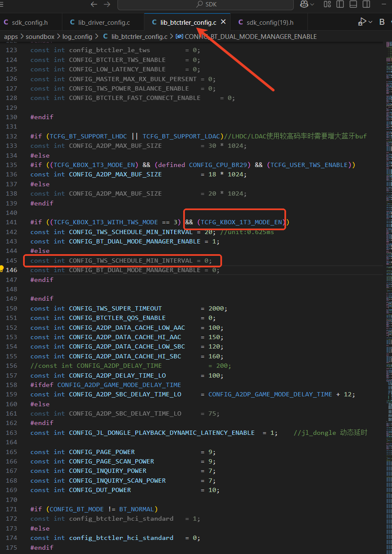
Task: Click CONFIG_DUT_POWER on line 169
Action: click(100, 490)
